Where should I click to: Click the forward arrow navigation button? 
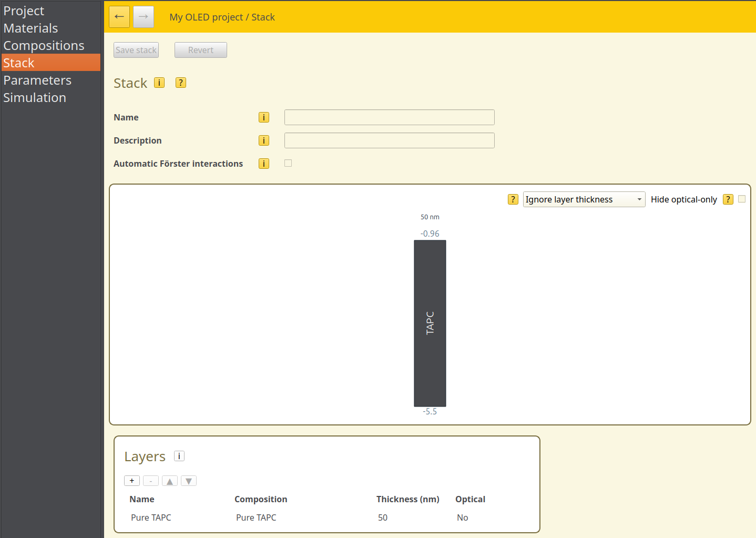point(144,17)
